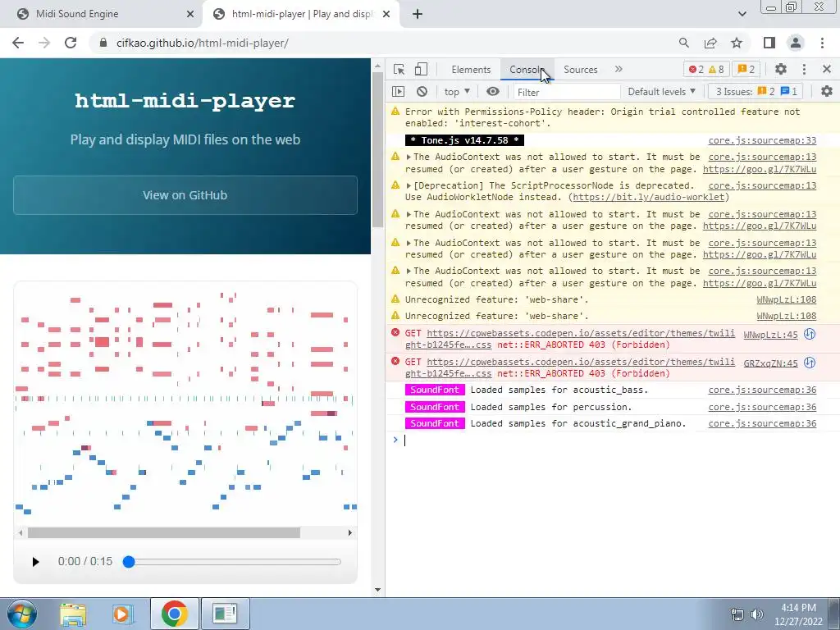Open GRZxqZN:45 source link
The width and height of the screenshot is (840, 630).
coord(770,363)
